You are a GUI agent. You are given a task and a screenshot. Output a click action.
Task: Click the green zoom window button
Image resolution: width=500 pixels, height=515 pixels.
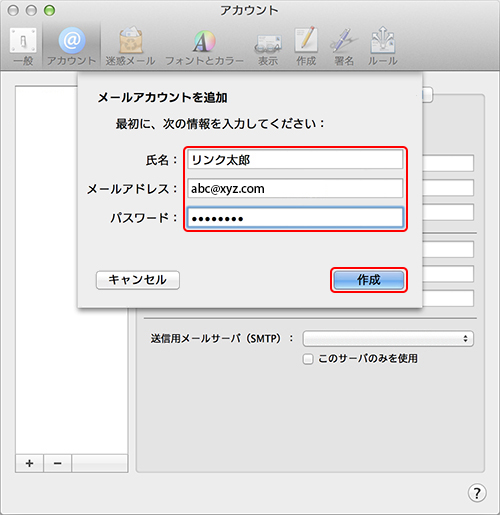(50, 11)
